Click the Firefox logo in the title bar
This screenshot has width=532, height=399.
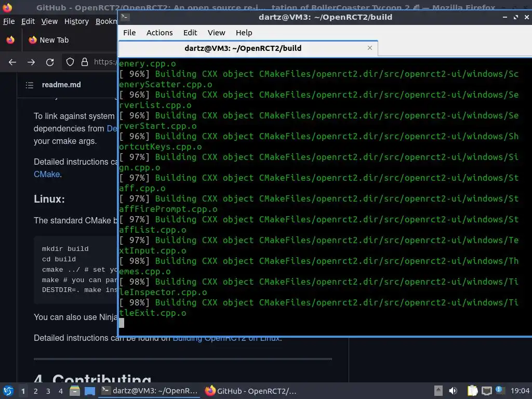tap(7, 7)
